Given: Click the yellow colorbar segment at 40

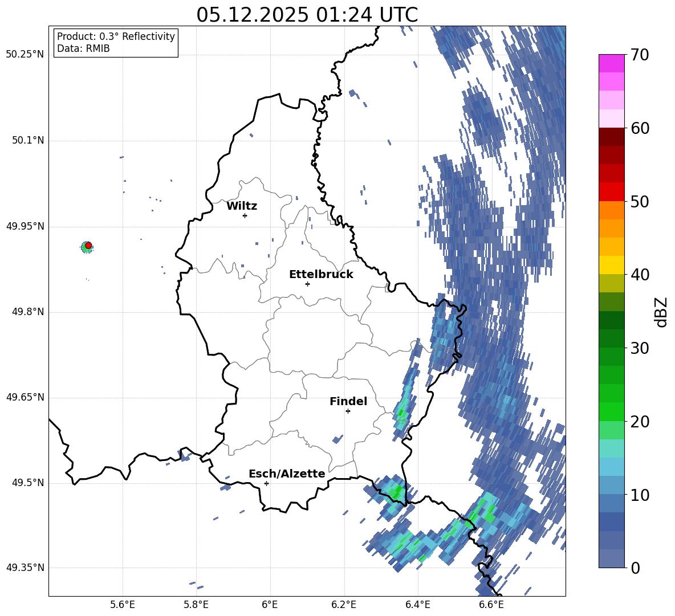Looking at the screenshot, I should tap(611, 266).
